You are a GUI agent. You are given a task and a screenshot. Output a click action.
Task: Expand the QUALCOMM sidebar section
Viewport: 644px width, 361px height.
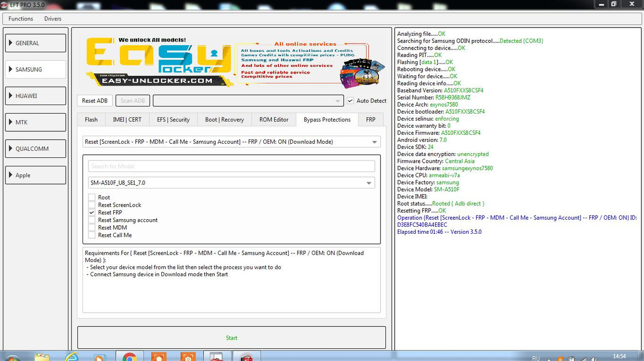(35, 148)
